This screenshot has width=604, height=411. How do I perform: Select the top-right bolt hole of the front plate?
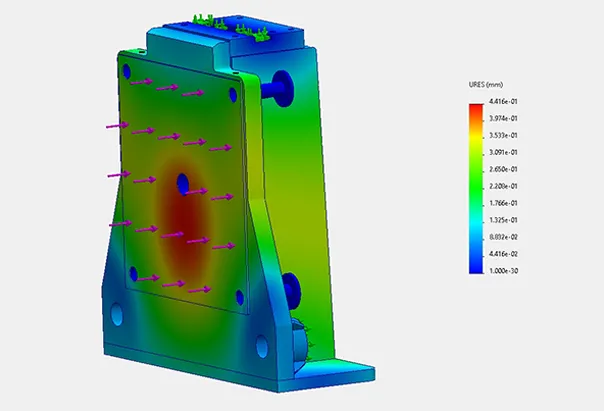click(232, 94)
